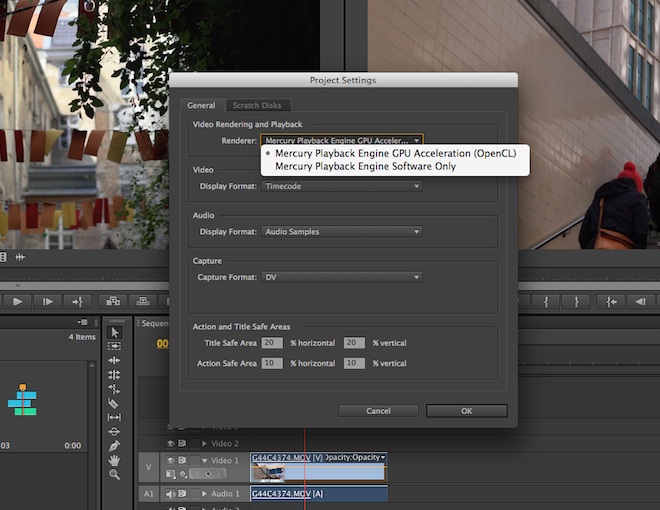Toggle Video 1 track visibility eye
Screen dimensions: 660x510
pyautogui.click(x=170, y=460)
